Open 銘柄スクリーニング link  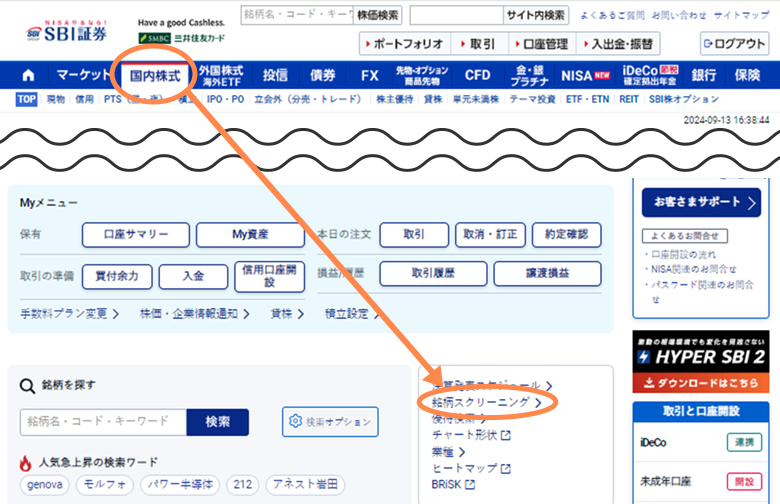coord(486,402)
